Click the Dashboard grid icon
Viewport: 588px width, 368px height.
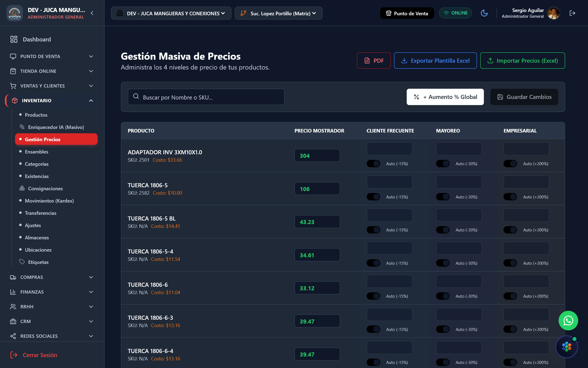click(14, 39)
